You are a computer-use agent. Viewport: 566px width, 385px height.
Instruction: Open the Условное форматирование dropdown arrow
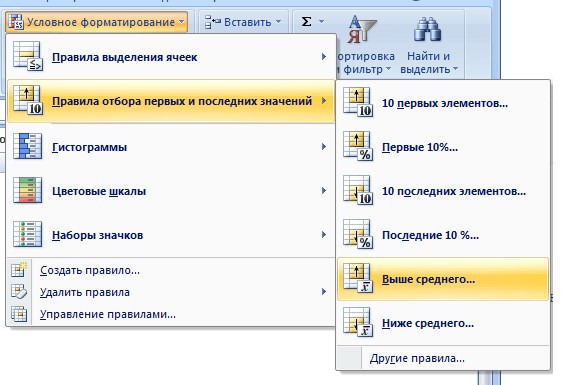click(x=182, y=22)
